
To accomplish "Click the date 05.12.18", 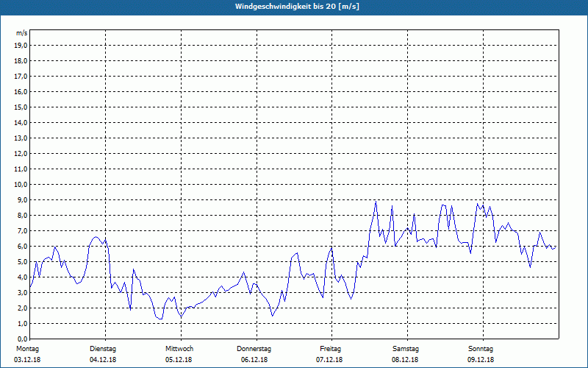I will [179, 360].
